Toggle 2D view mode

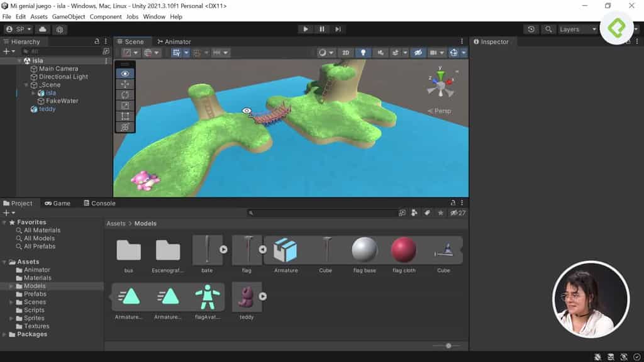click(x=345, y=52)
